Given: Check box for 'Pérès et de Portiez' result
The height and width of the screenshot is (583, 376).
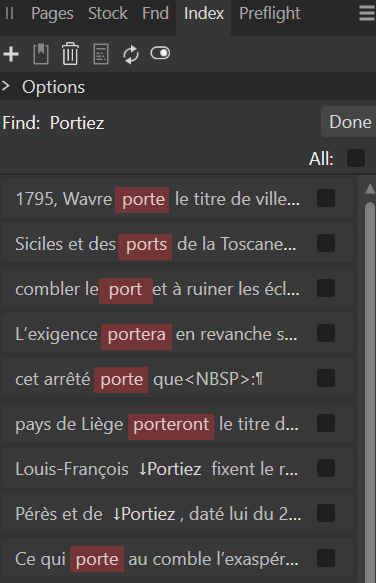Looking at the screenshot, I should click(326, 513).
